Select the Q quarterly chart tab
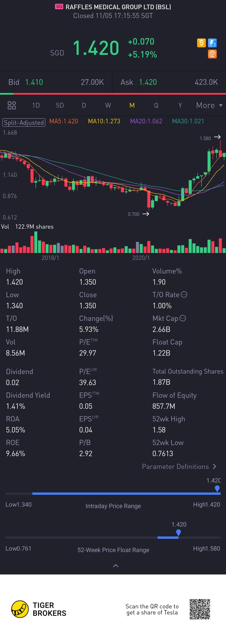Image resolution: width=226 pixels, height=644 pixels. tap(156, 105)
